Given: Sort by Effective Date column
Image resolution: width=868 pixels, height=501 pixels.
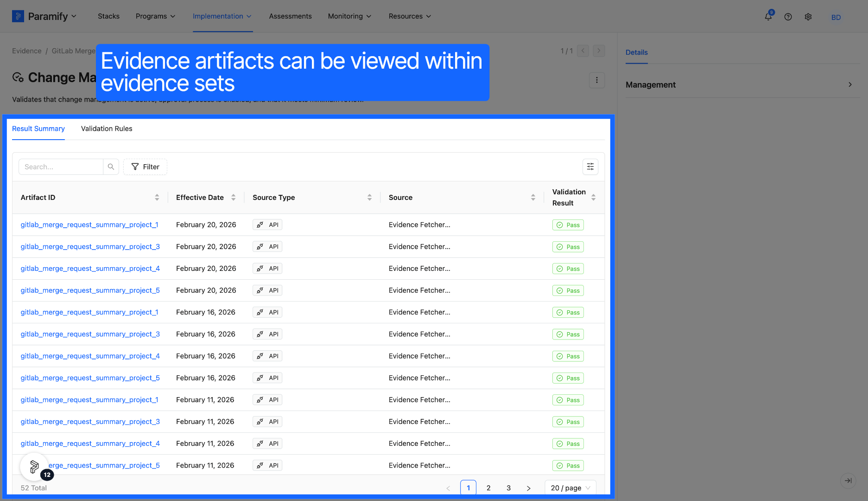Looking at the screenshot, I should click(233, 198).
